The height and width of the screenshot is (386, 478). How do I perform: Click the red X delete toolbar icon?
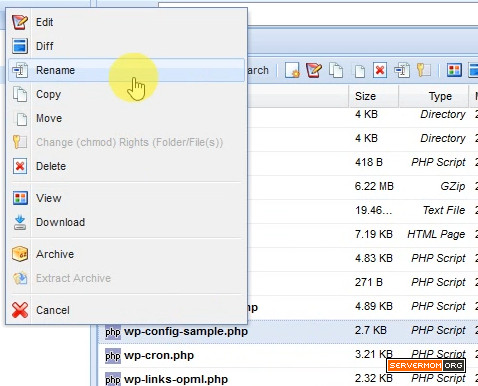click(380, 70)
